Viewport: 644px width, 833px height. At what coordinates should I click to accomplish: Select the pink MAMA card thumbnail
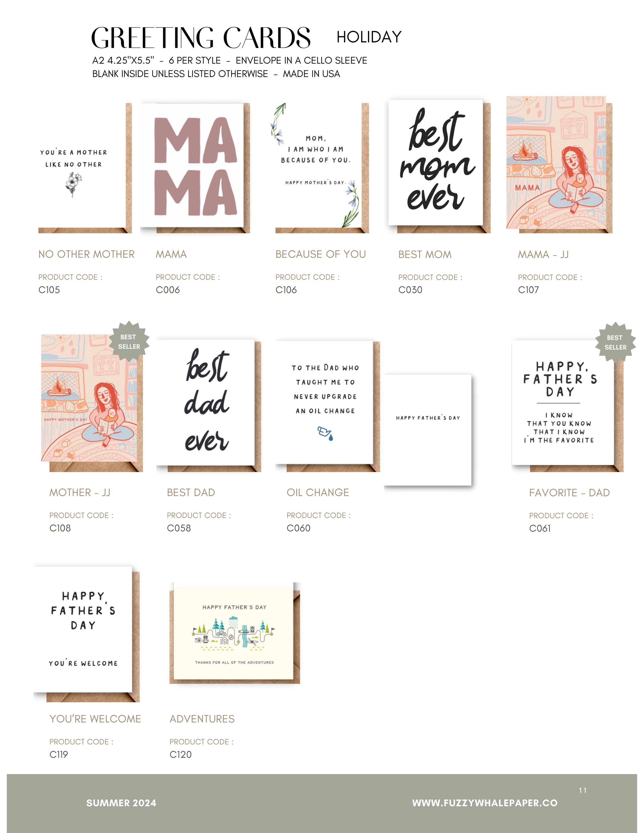click(195, 168)
